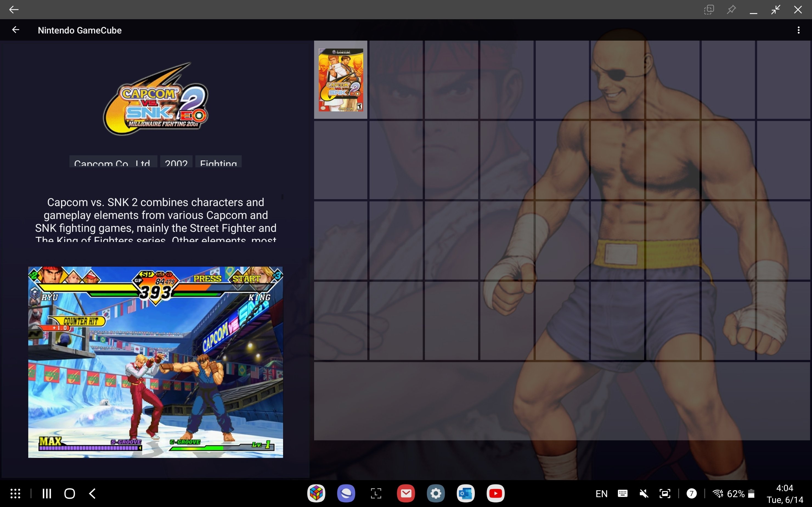The width and height of the screenshot is (812, 507).
Task: Tap the back arrow beside Nintendo GameCube
Action: coord(15,30)
